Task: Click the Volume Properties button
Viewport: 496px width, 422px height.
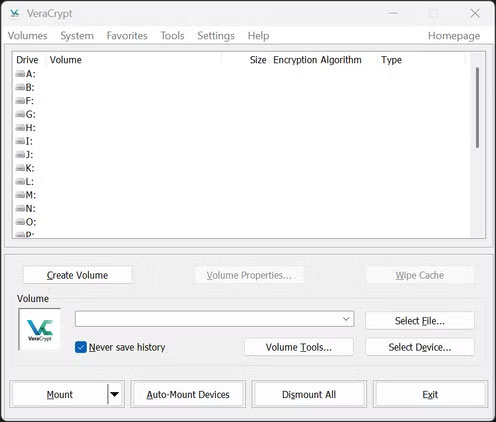Action: [x=249, y=275]
